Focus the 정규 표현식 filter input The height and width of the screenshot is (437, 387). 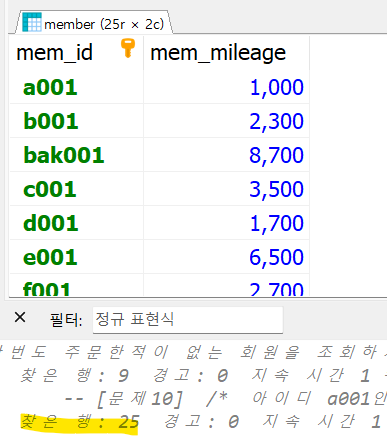188,320
